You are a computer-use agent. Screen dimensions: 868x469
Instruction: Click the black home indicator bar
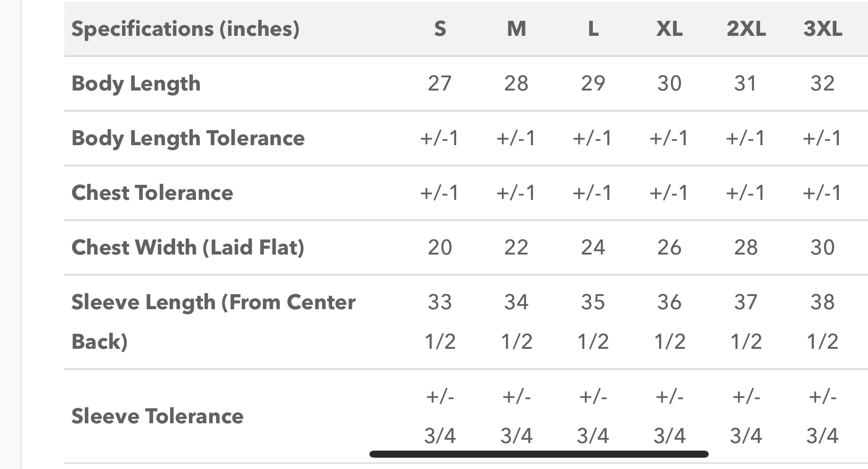click(x=539, y=454)
